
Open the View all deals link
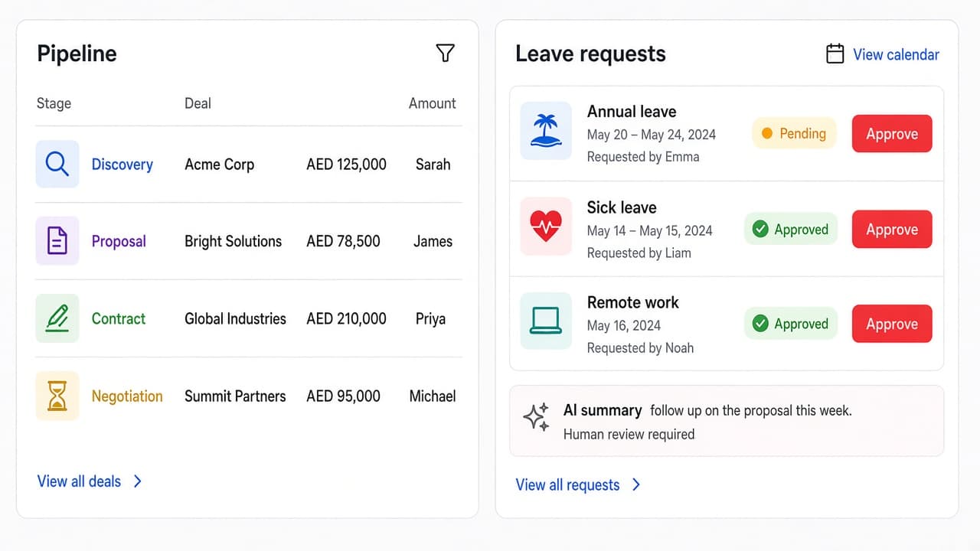coord(79,481)
